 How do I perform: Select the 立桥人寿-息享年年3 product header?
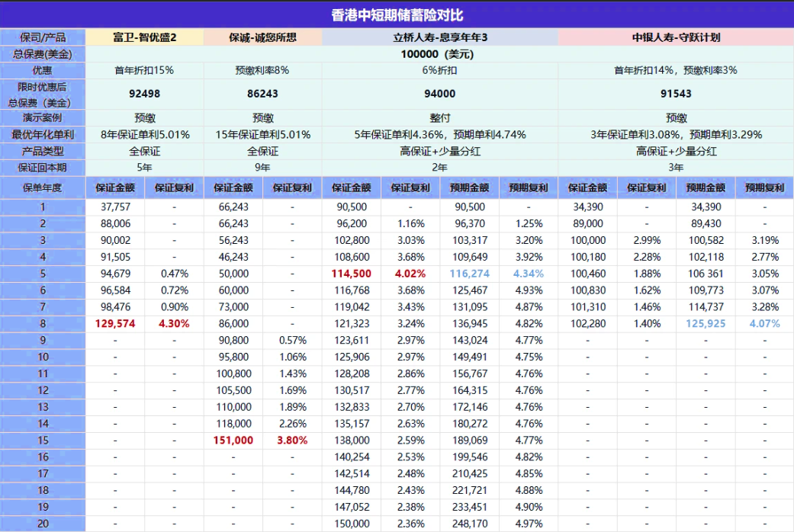(439, 37)
